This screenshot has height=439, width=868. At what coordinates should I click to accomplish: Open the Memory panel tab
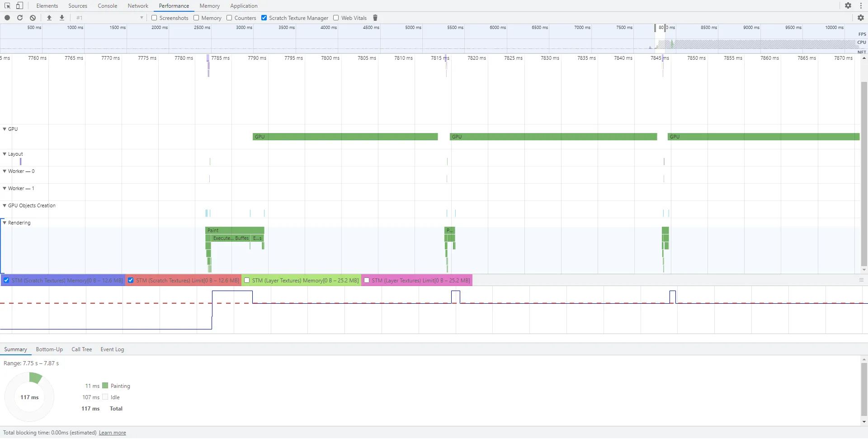[210, 6]
